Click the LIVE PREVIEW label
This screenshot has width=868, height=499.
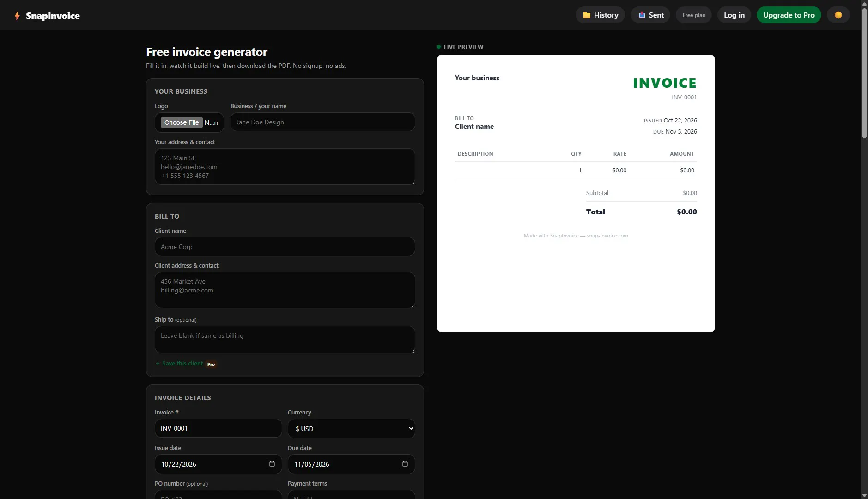coord(463,47)
